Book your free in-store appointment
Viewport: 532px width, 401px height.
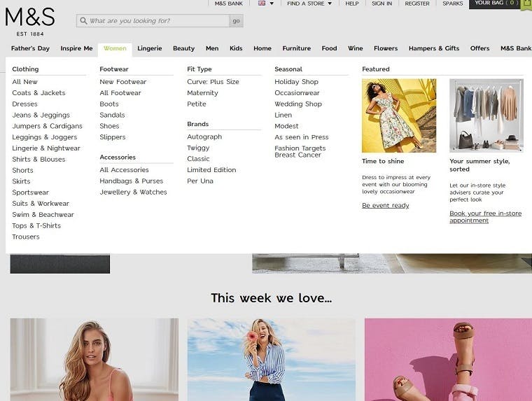tap(485, 217)
